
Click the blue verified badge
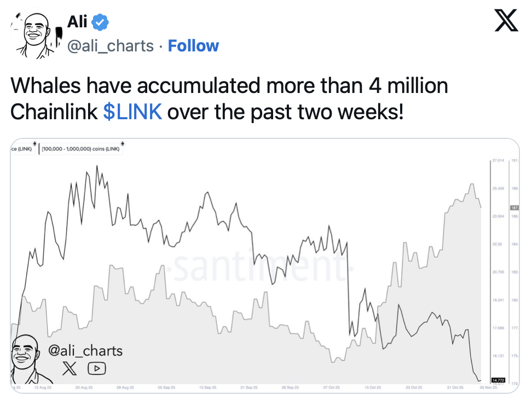click(x=100, y=22)
